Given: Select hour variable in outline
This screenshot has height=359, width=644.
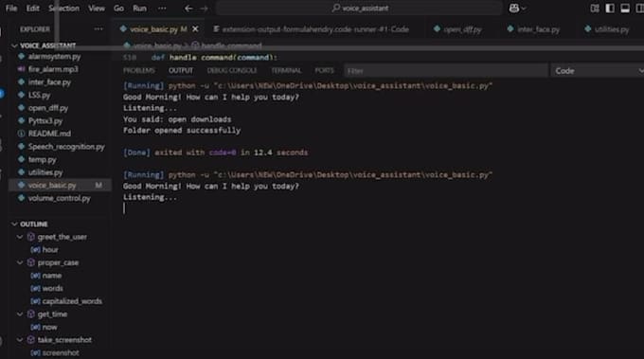Looking at the screenshot, I should tap(50, 250).
